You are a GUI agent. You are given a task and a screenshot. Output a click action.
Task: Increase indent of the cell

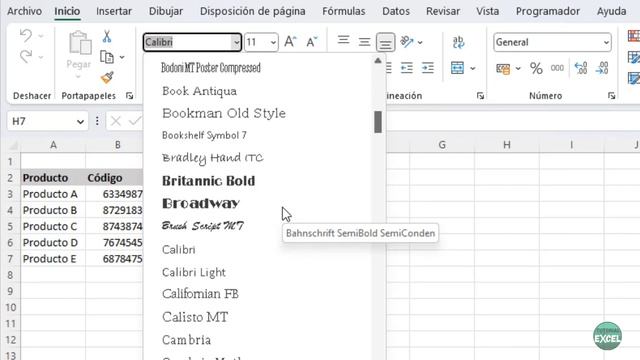click(x=428, y=68)
